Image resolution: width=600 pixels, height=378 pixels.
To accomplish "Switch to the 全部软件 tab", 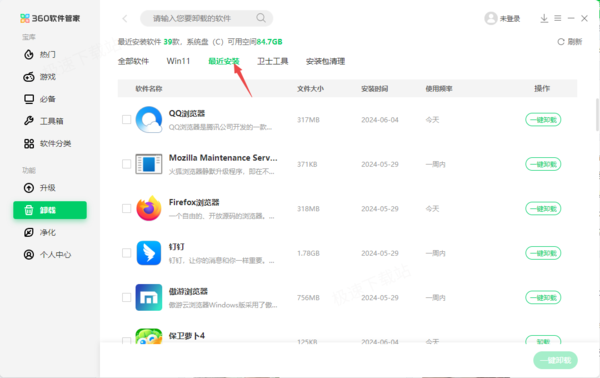I will [x=134, y=61].
